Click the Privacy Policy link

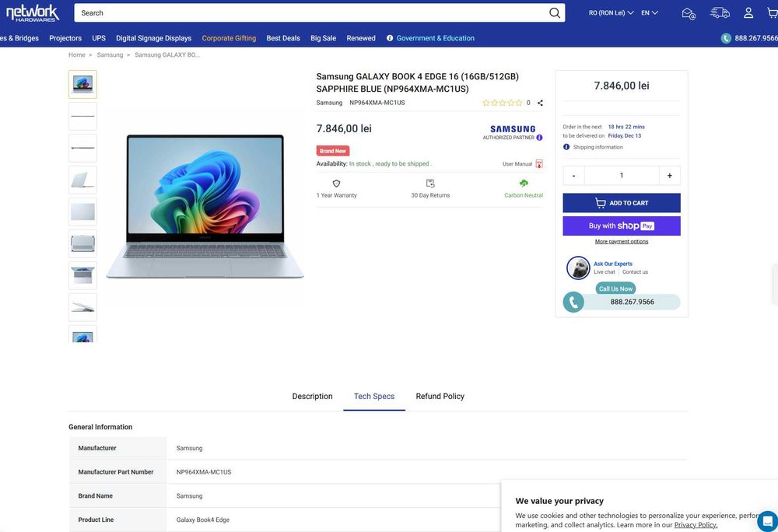(696, 524)
